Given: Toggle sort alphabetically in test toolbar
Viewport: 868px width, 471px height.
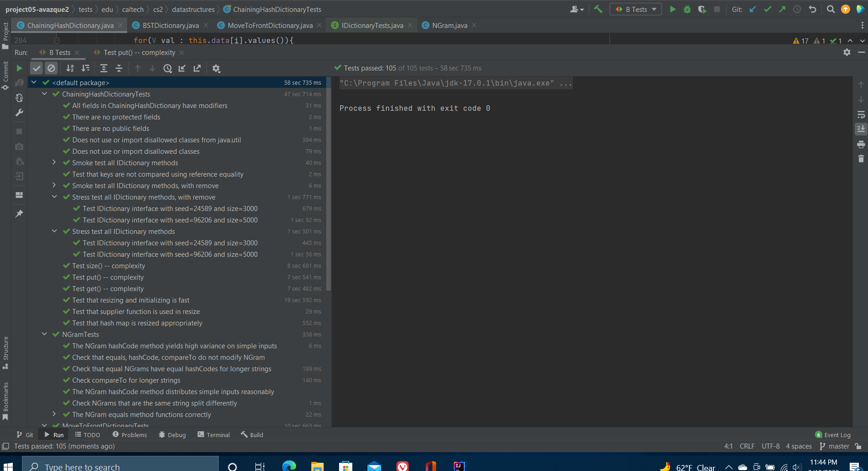Looking at the screenshot, I should [x=70, y=68].
